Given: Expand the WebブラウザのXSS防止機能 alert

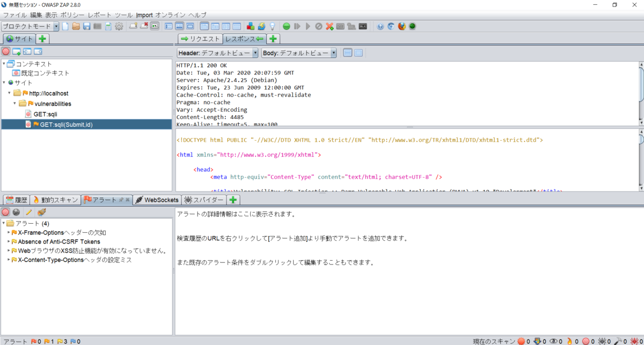Looking at the screenshot, I should tap(9, 251).
